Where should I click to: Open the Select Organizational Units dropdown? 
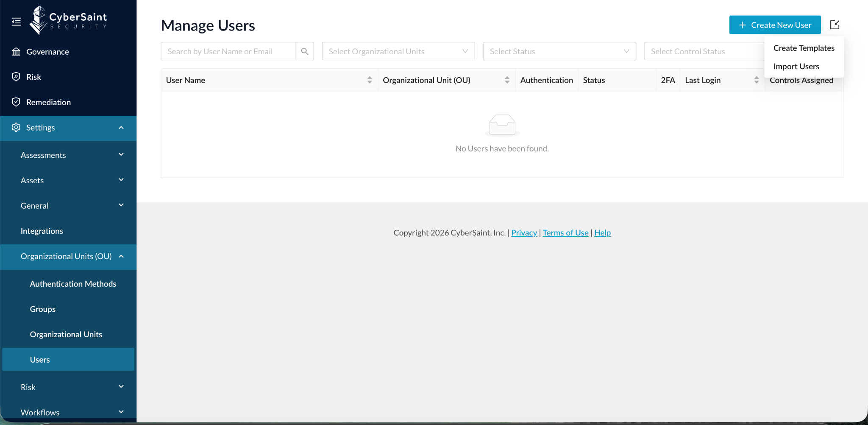pyautogui.click(x=398, y=51)
